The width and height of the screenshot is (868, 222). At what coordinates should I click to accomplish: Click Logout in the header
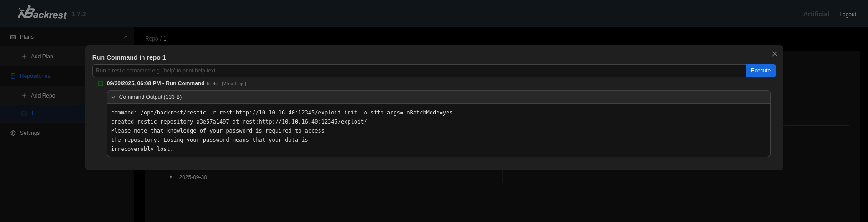click(x=847, y=15)
